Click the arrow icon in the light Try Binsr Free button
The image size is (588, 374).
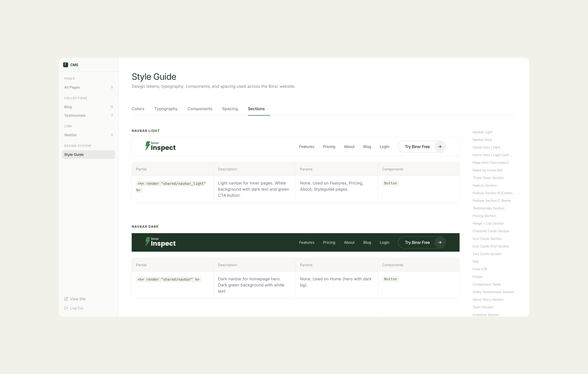(440, 147)
